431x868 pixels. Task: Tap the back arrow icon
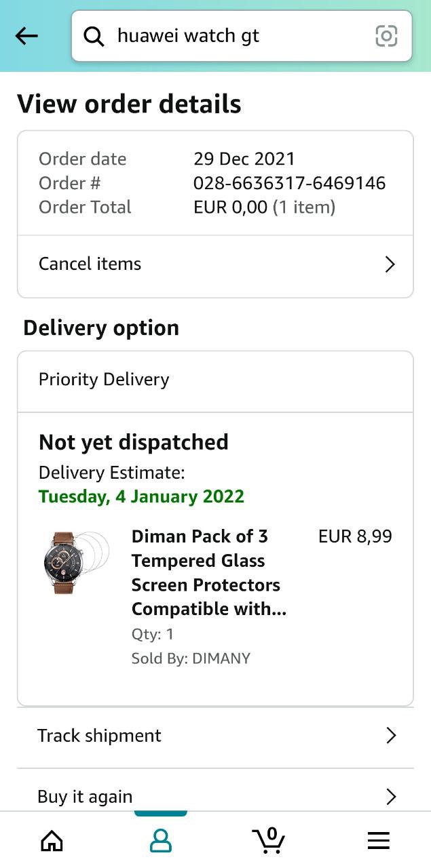click(x=26, y=36)
